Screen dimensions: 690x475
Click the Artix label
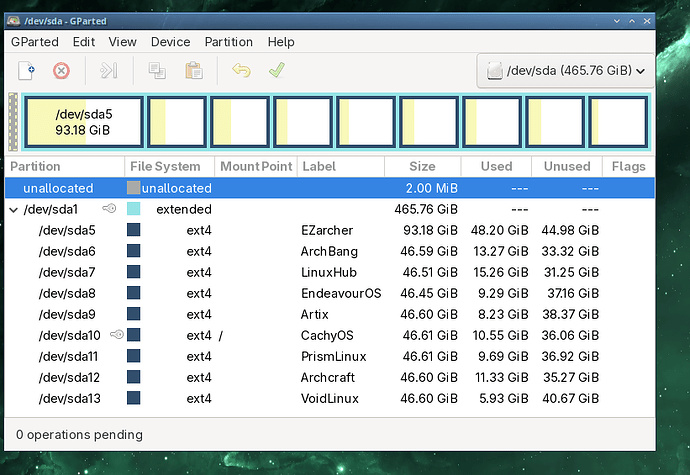tap(315, 314)
